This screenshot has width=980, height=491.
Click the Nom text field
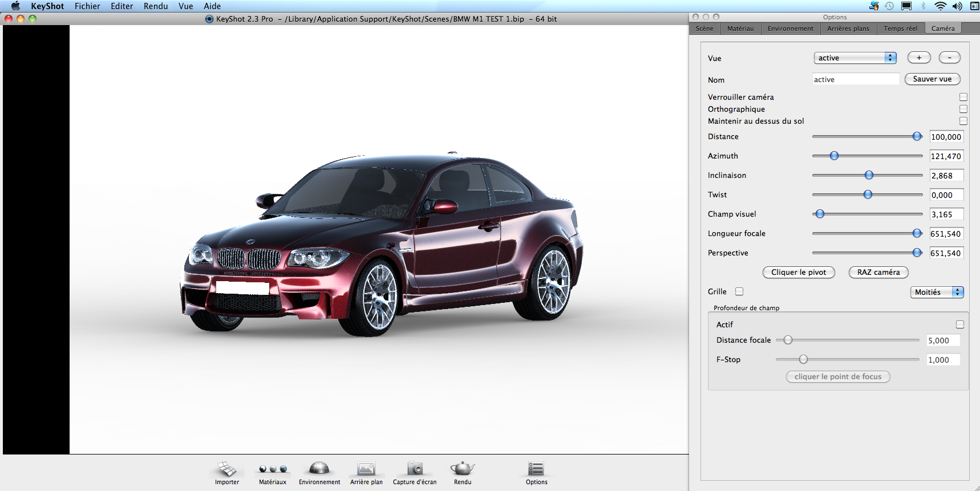pyautogui.click(x=856, y=80)
